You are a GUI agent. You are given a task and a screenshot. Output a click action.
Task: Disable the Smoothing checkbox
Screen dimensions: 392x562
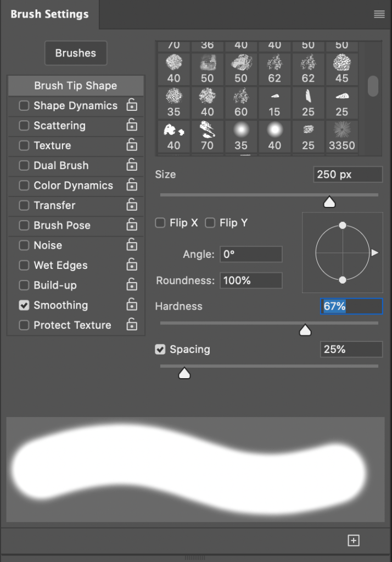pos(24,305)
